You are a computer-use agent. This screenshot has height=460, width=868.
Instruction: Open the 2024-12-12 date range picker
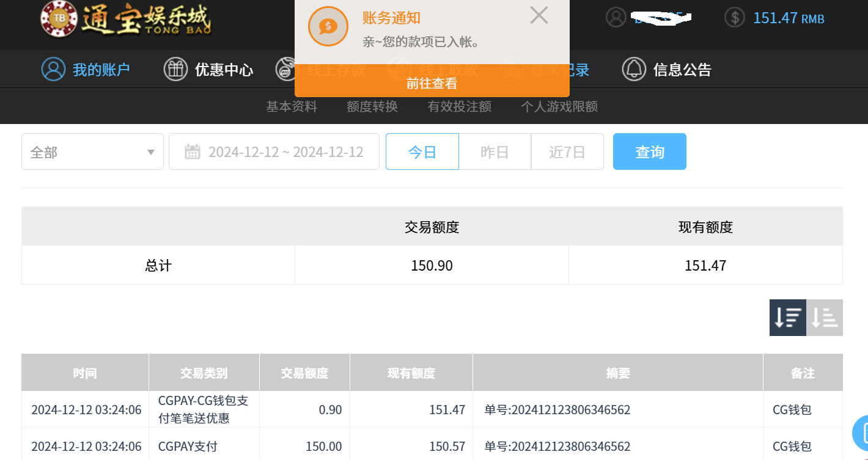click(287, 151)
